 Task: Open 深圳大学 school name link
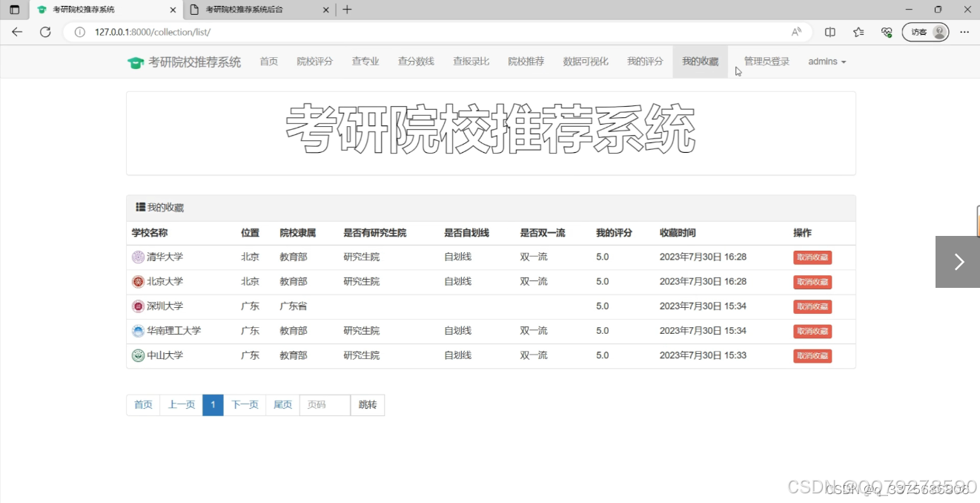click(x=165, y=306)
